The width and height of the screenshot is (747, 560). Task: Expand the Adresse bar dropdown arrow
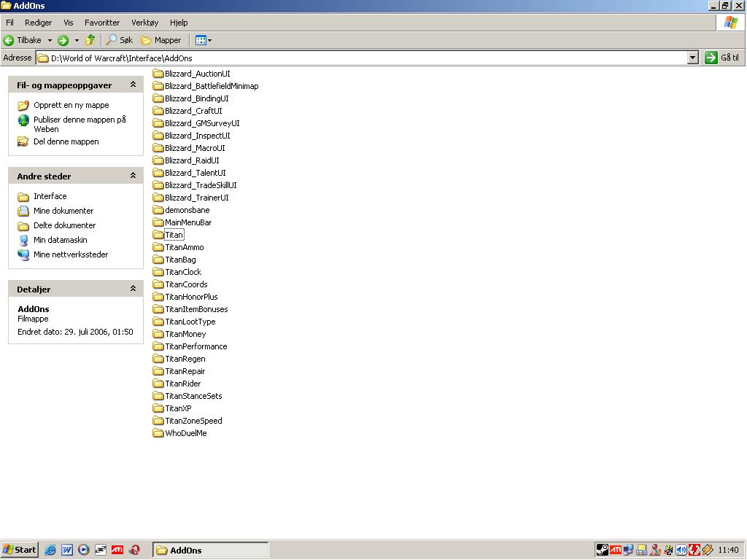[x=693, y=58]
